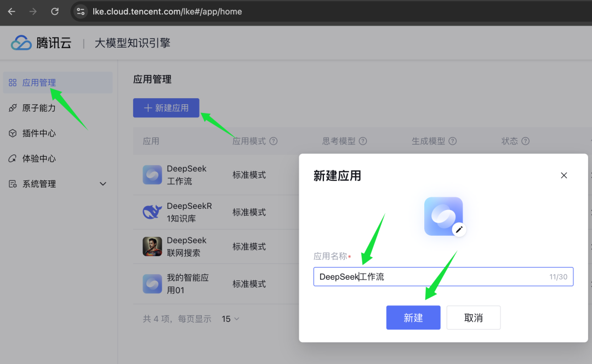Open the 我的智能应用01 app name

187,284
